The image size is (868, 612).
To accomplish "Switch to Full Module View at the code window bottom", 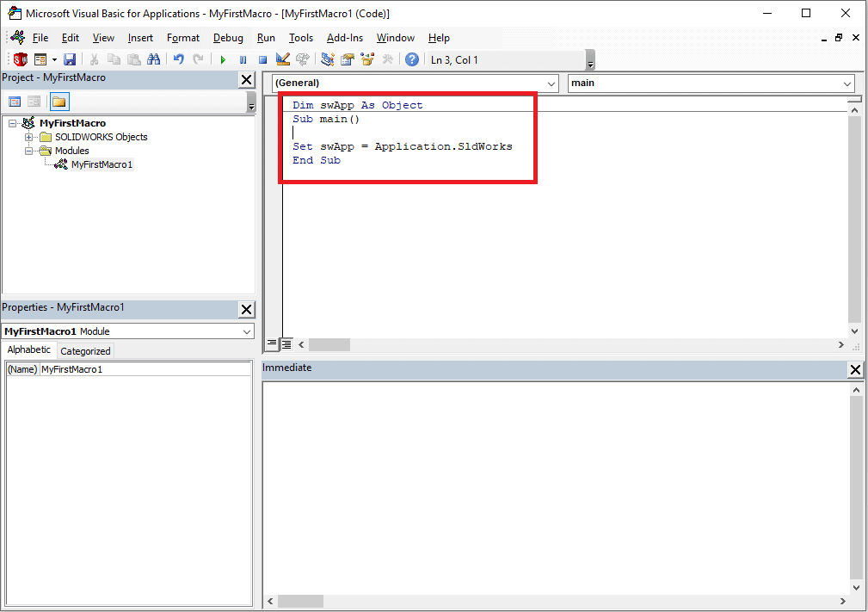I will (x=286, y=344).
